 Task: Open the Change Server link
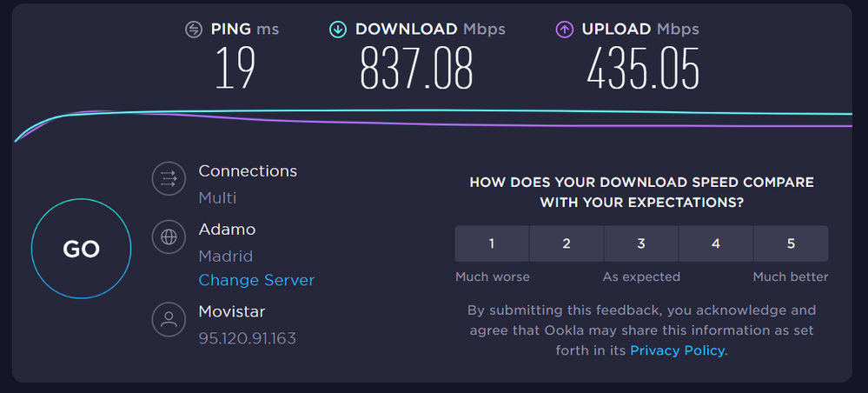pyautogui.click(x=256, y=280)
